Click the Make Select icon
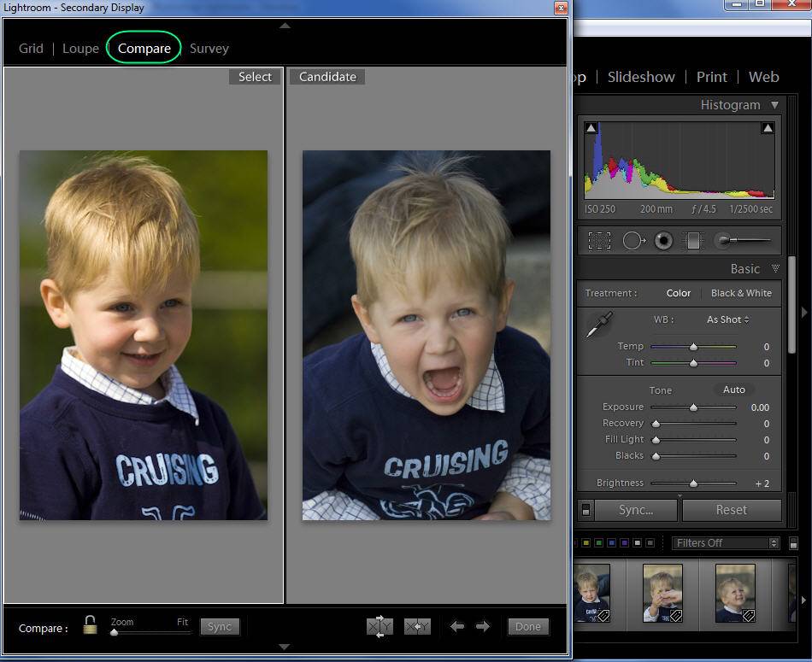812x662 pixels. (x=417, y=627)
